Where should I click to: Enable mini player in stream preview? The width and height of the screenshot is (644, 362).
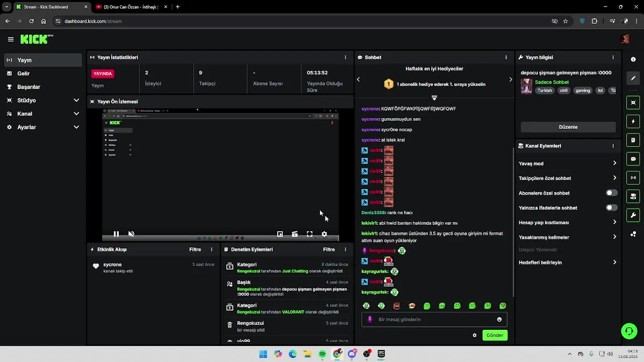pyautogui.click(x=280, y=234)
